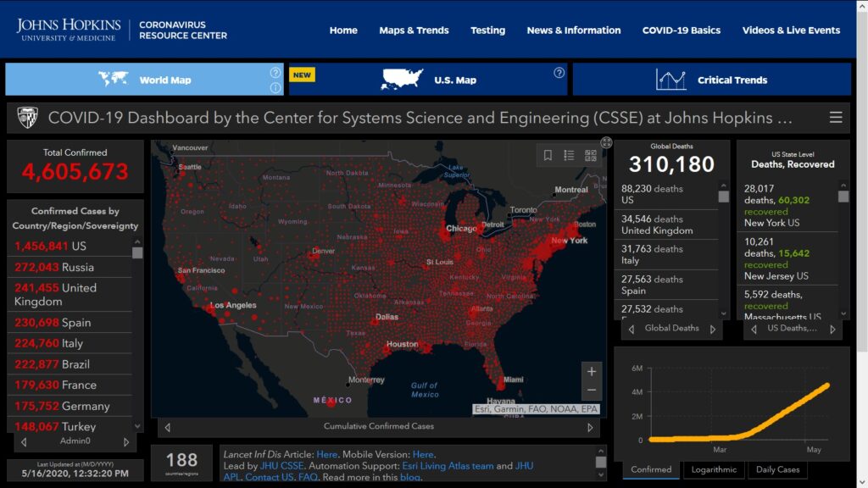Screen dimensions: 868x488
Task: Open the dashboard hamburger menu
Action: 835,117
